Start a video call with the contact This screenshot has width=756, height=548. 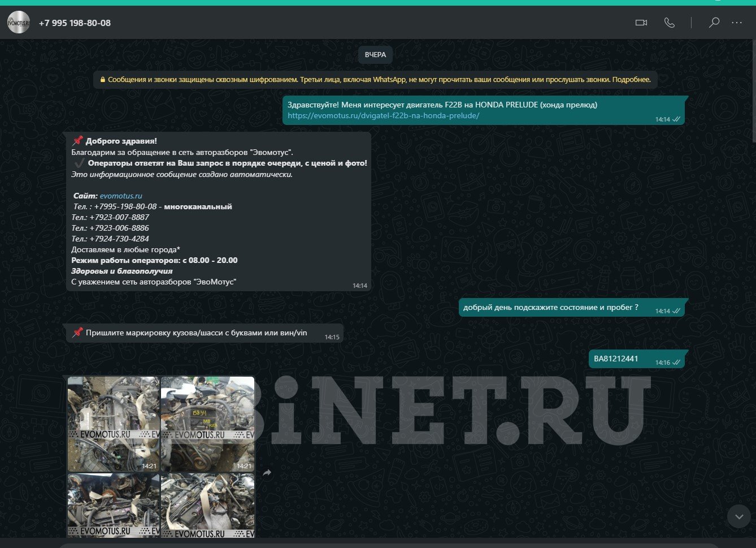click(641, 23)
